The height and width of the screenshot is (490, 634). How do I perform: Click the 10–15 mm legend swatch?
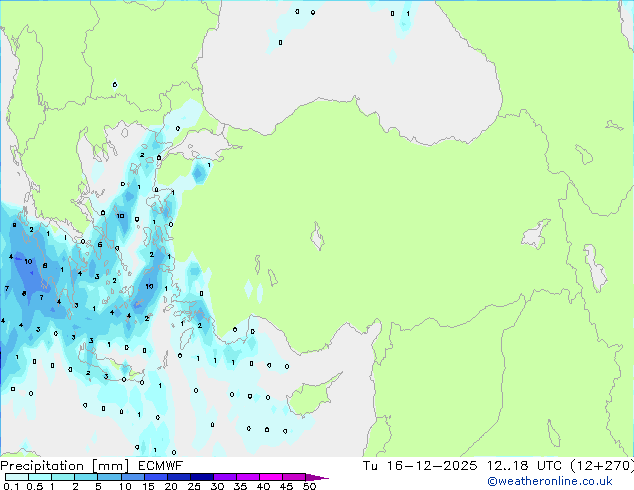point(132,477)
